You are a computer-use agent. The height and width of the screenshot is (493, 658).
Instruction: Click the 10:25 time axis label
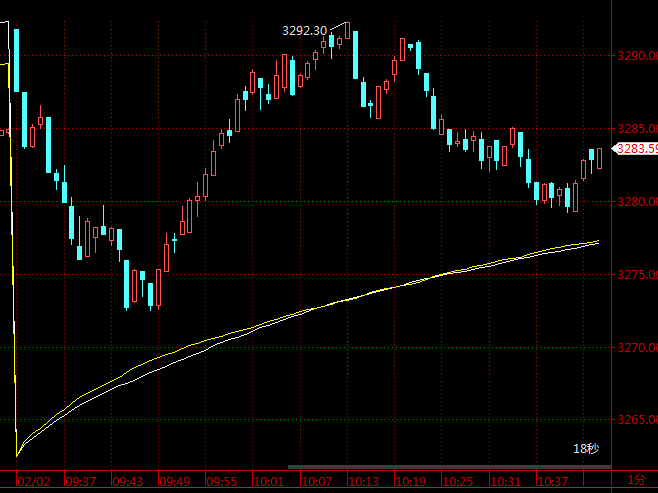click(x=457, y=481)
